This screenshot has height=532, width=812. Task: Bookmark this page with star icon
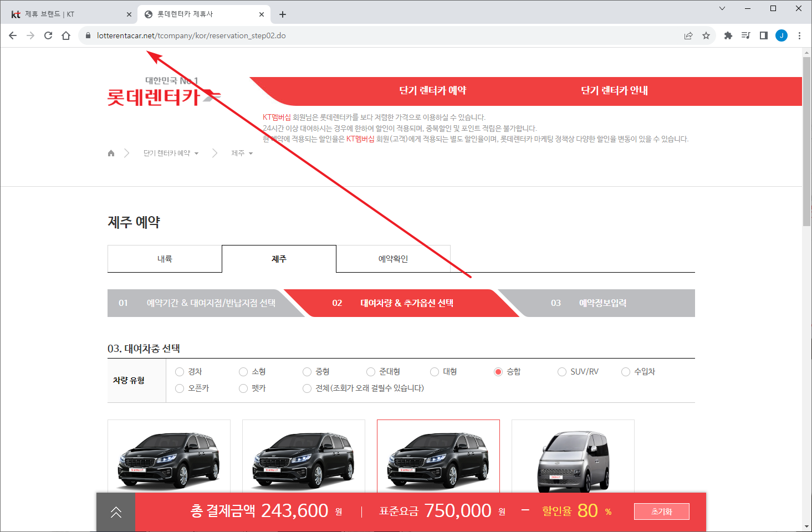click(x=706, y=35)
